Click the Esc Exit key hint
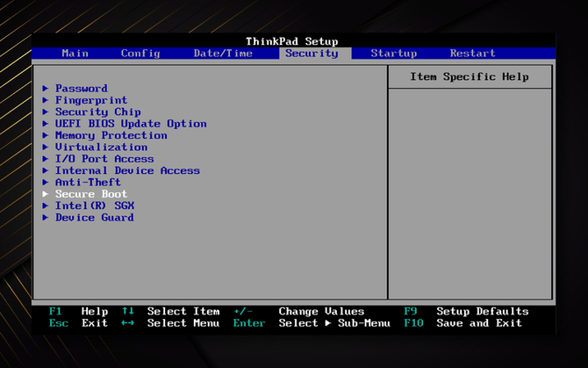This screenshot has width=588, height=368. pos(78,323)
